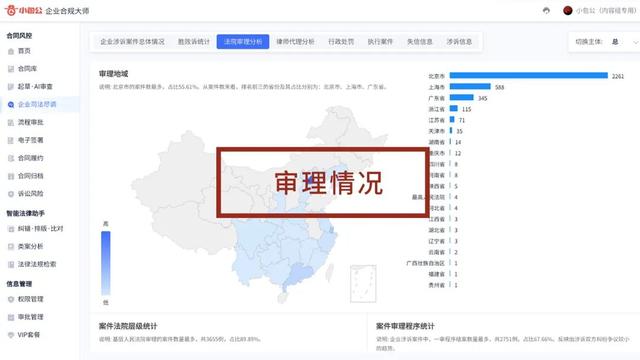
Task: Click the user avatar in header
Action: tap(567, 11)
